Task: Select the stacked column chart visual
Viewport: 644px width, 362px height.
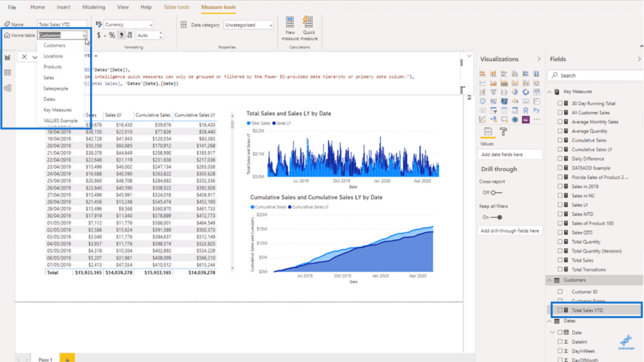Action: coord(493,74)
